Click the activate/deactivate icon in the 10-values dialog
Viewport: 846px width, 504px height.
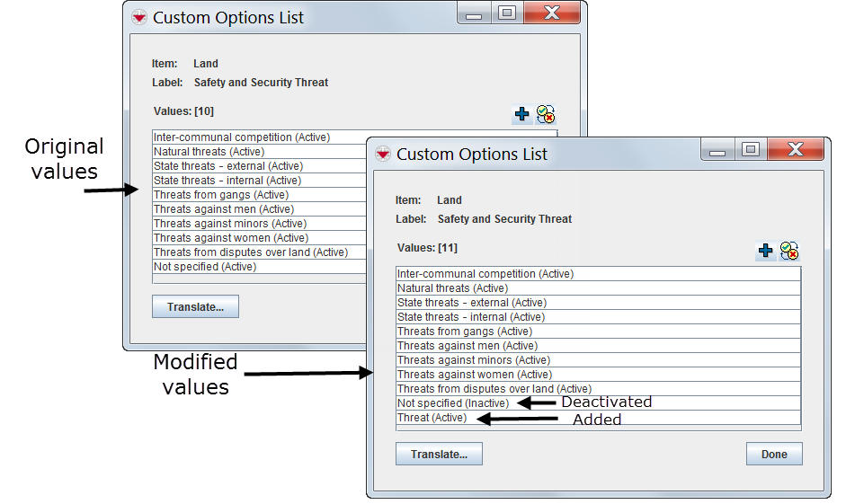(546, 115)
